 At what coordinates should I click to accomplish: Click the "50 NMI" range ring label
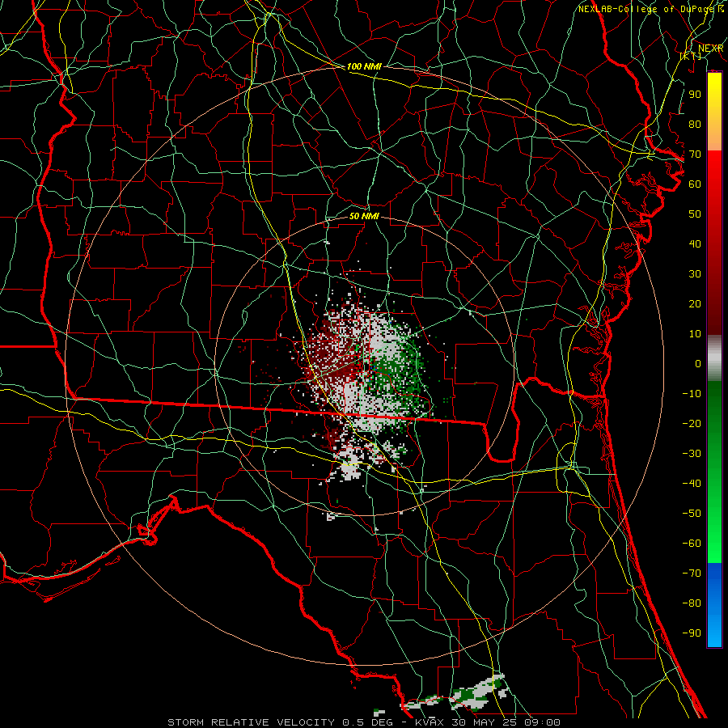(364, 216)
